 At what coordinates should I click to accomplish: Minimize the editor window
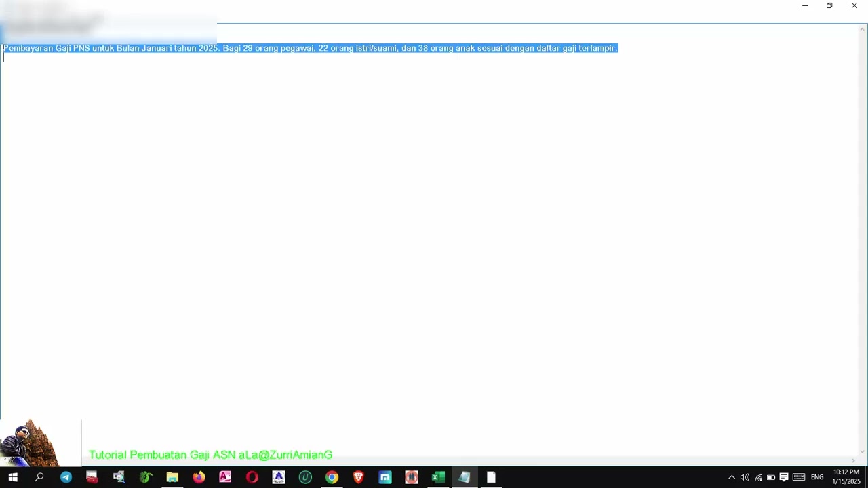click(x=805, y=6)
